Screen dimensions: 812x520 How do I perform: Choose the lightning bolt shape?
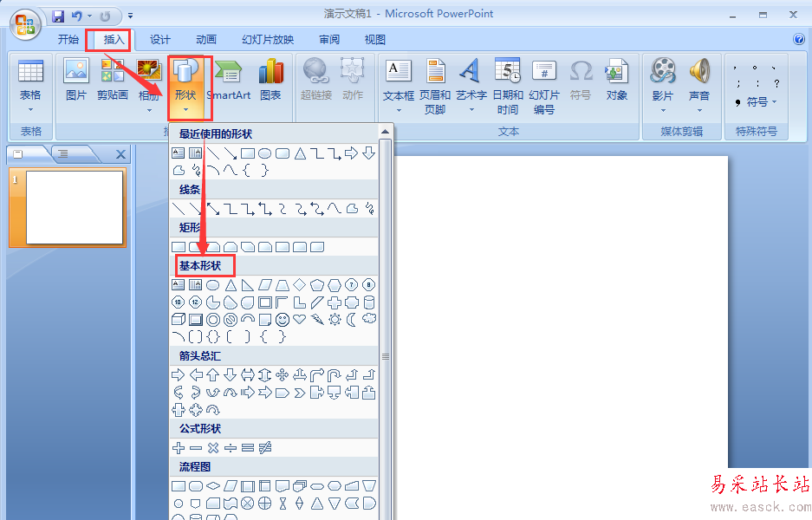[317, 320]
